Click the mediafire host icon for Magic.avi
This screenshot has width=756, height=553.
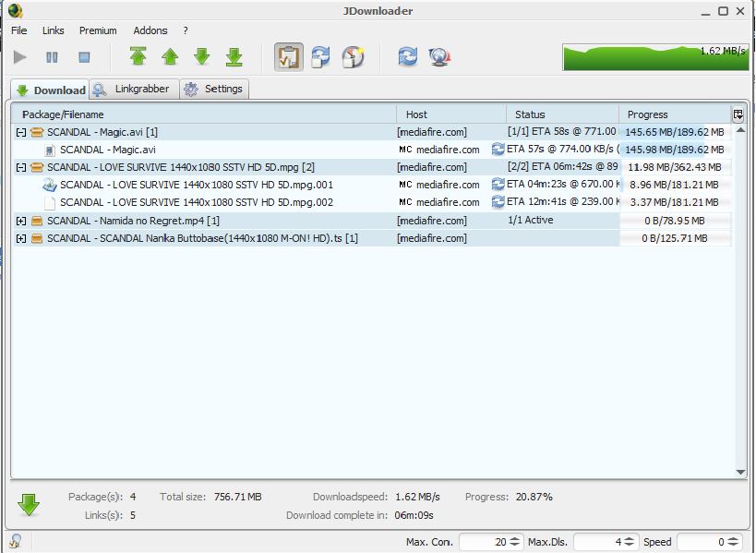pyautogui.click(x=405, y=150)
